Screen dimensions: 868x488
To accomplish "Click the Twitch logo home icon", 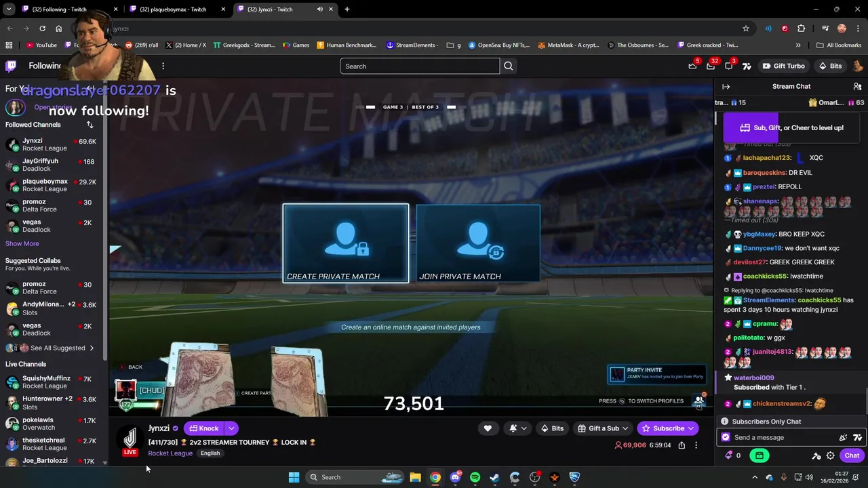I will click(x=11, y=66).
